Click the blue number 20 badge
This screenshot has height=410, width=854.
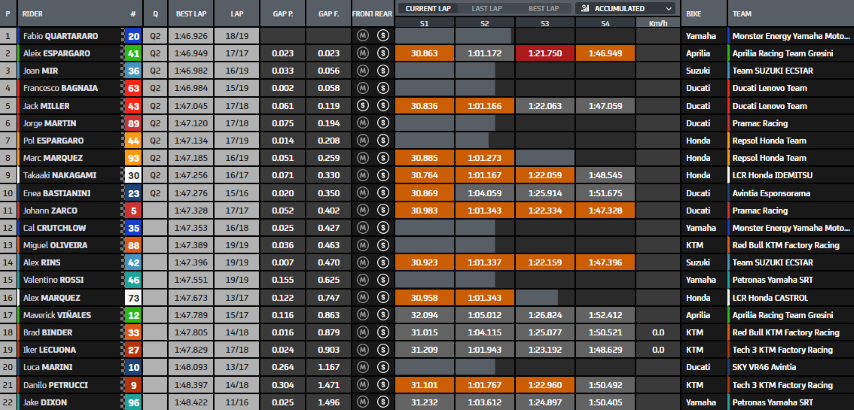tap(134, 35)
